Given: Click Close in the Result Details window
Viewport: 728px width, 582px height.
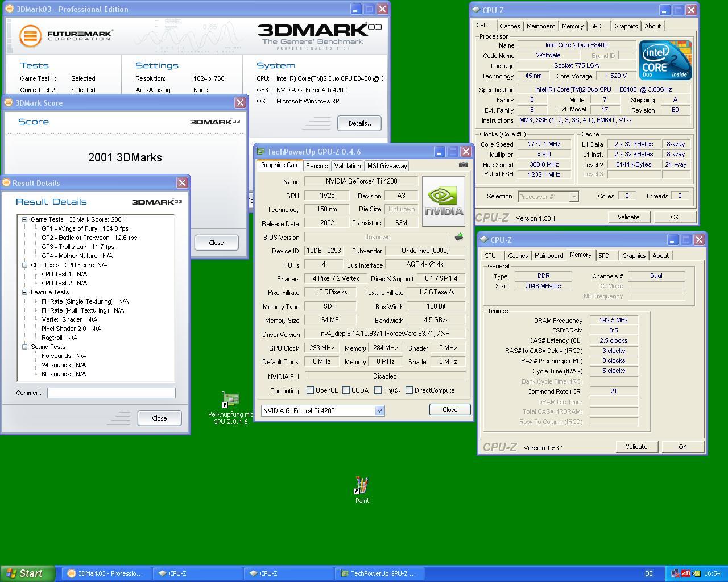Looking at the screenshot, I should tap(159, 418).
